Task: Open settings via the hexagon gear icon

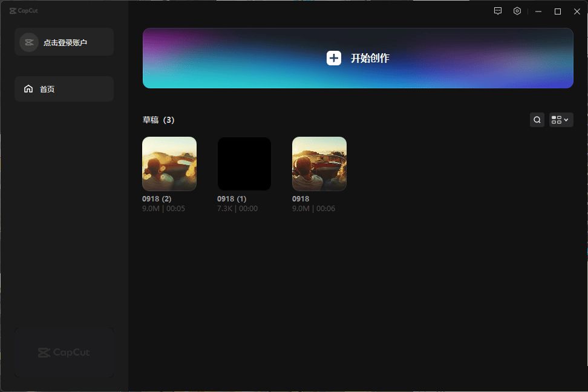Action: click(517, 11)
